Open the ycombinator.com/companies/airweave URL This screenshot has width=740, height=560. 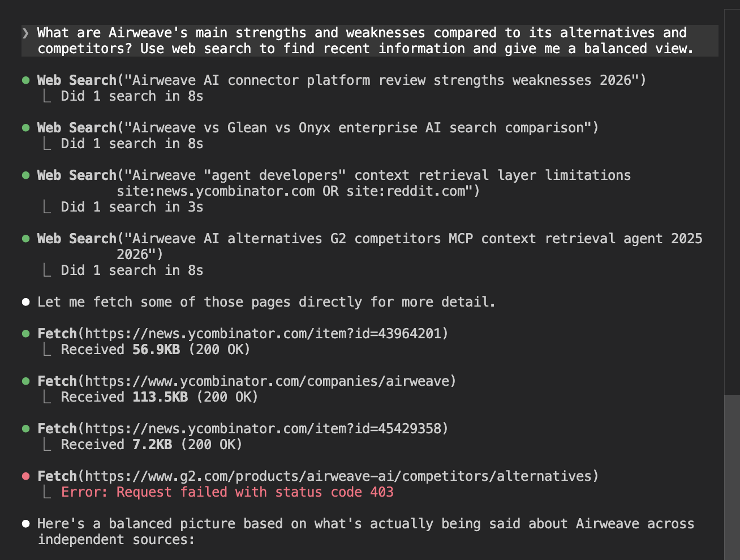[x=270, y=381]
